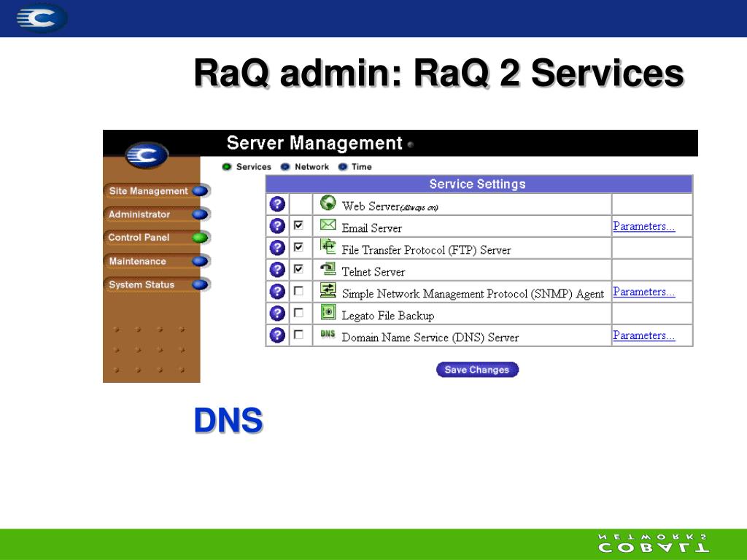Open Maintenance in sidebar

click(156, 261)
